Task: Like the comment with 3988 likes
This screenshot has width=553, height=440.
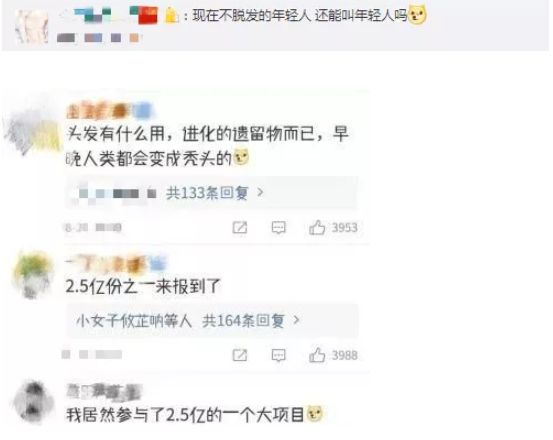Action: [x=317, y=355]
